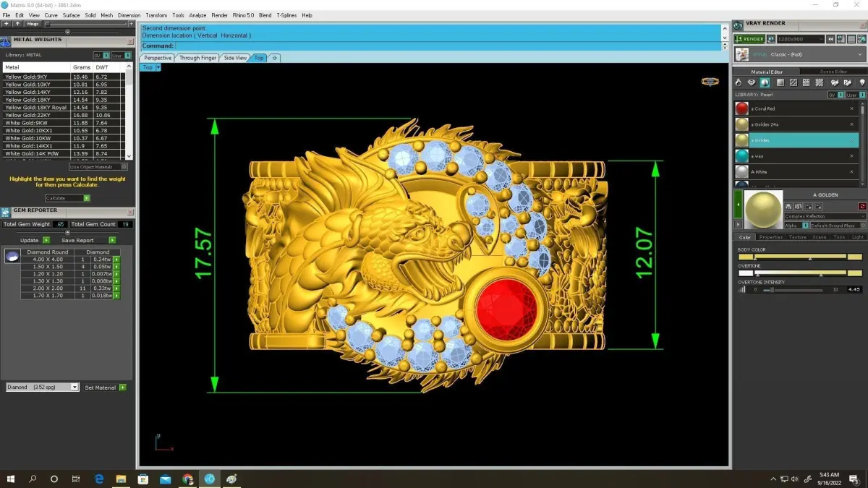Remove the a wax material with its X
The image size is (868, 488).
(851, 156)
